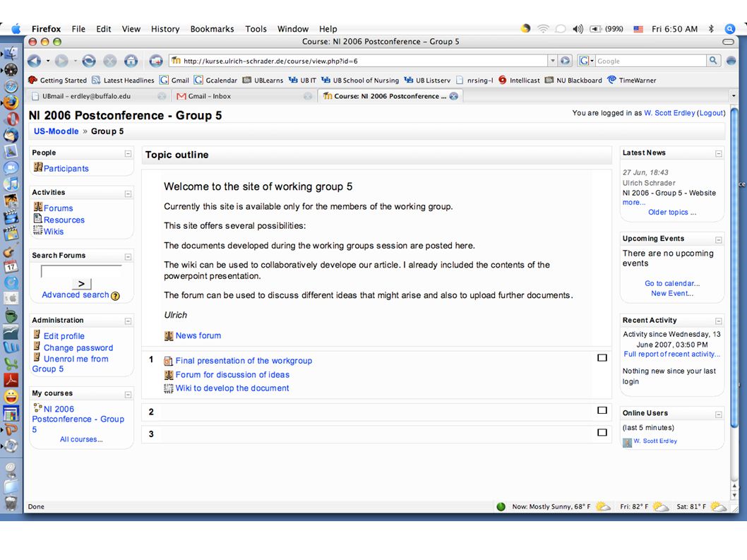Screen dimensions: 747x560
Task: Click the New Event link
Action: [672, 293]
